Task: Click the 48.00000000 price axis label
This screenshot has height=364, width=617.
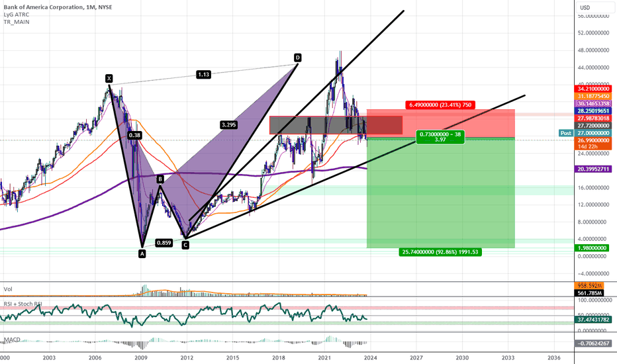Action: point(593,50)
